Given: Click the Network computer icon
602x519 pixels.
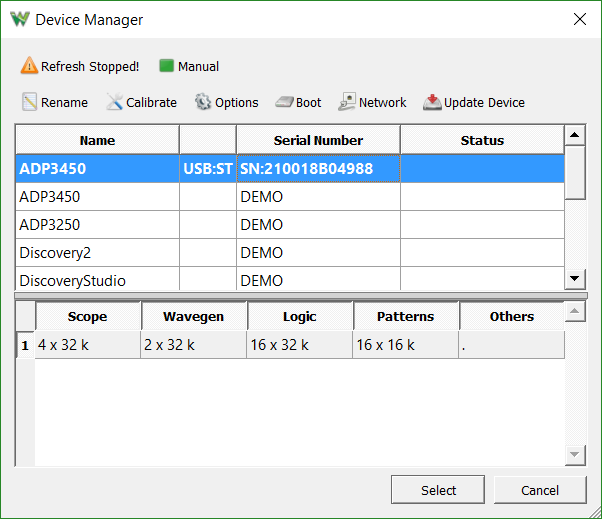Looking at the screenshot, I should pyautogui.click(x=347, y=102).
